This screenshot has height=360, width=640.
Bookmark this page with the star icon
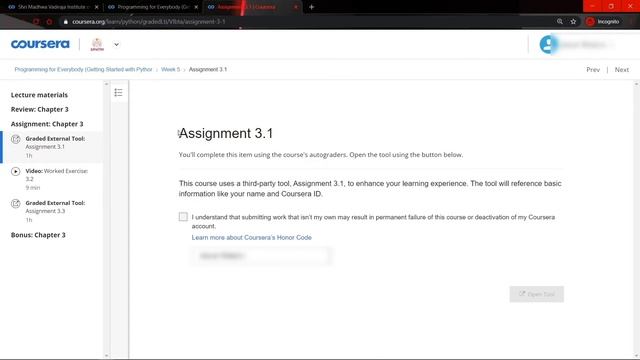573,22
